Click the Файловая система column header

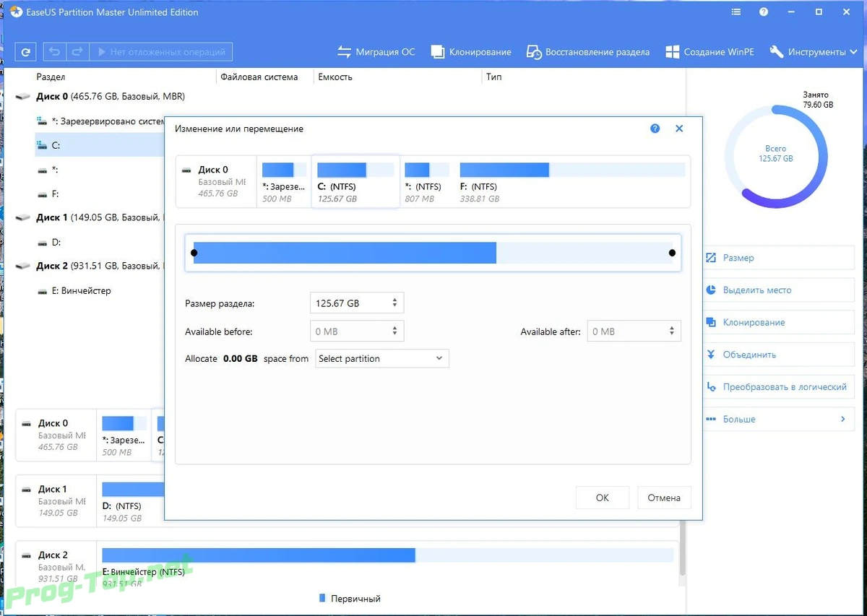(259, 77)
